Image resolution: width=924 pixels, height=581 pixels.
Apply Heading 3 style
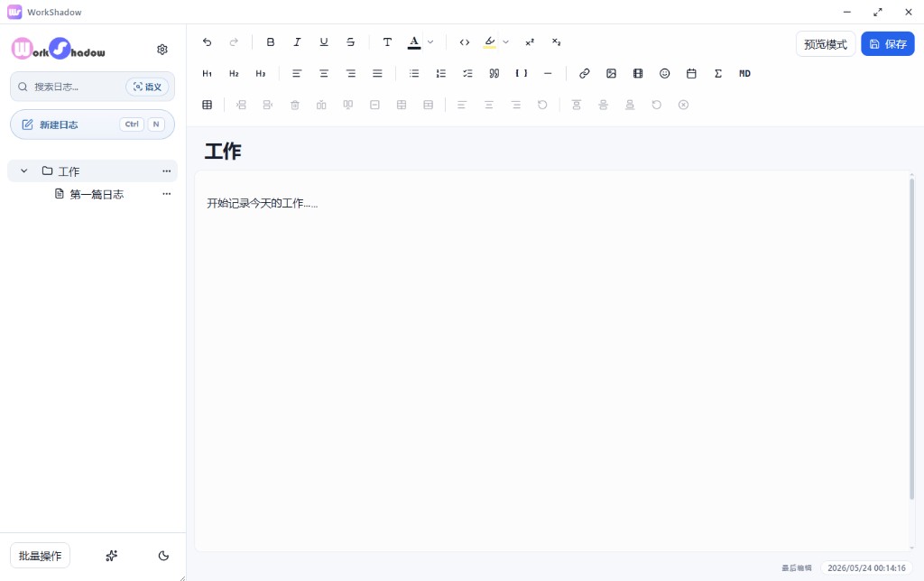[x=261, y=74]
